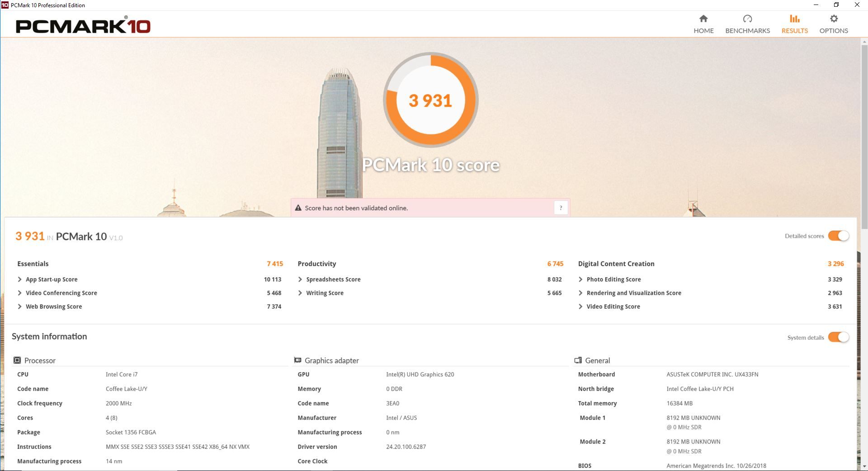The width and height of the screenshot is (868, 471).
Task: Click the Graphics adapter card icon
Action: 297,360
